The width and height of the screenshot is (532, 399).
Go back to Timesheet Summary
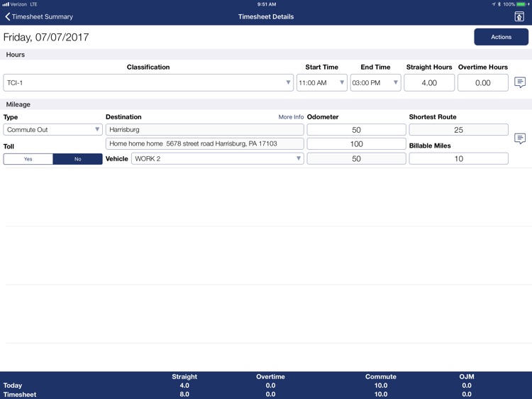(39, 16)
